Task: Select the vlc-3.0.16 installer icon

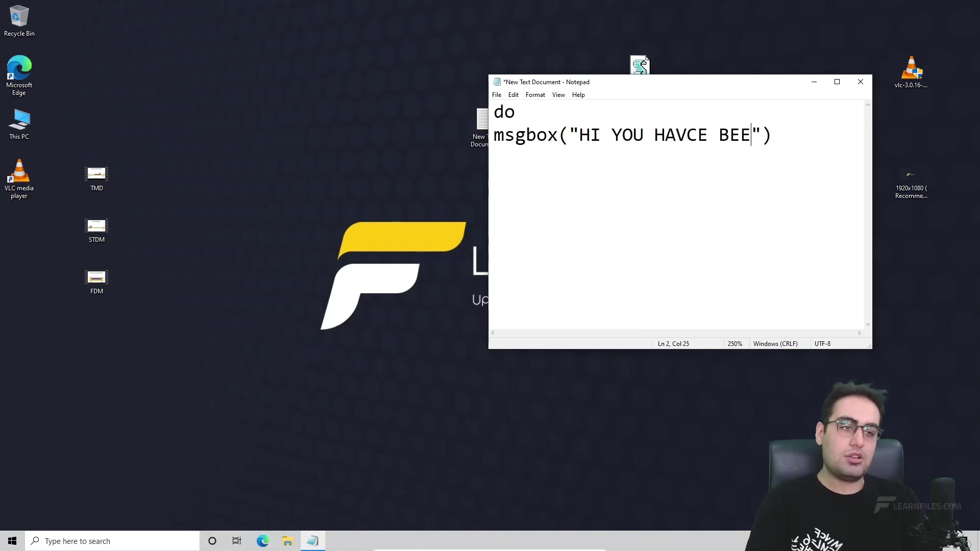Action: point(911,69)
